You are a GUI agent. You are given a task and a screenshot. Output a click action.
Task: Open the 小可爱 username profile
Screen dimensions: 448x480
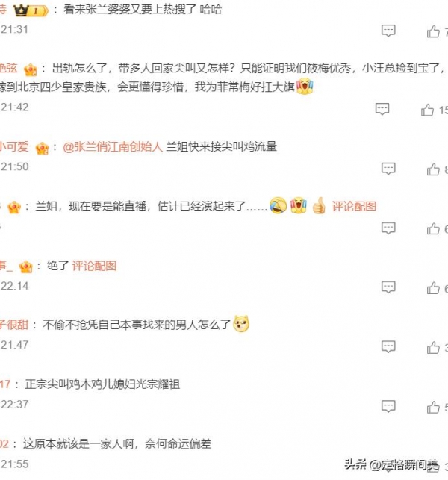[14, 146]
